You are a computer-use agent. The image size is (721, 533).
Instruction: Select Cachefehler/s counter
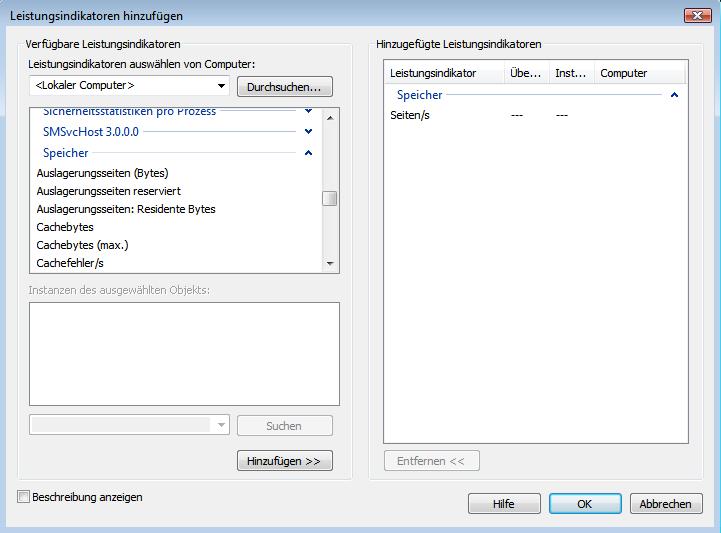click(70, 263)
